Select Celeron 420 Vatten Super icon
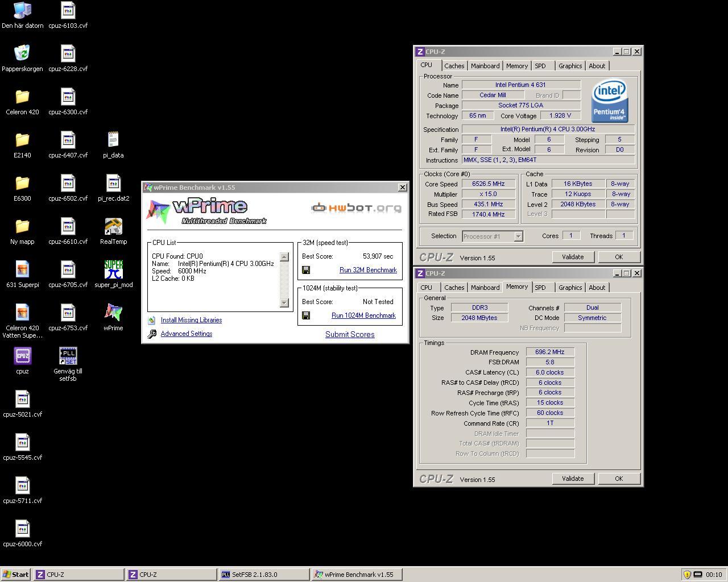 pyautogui.click(x=22, y=321)
